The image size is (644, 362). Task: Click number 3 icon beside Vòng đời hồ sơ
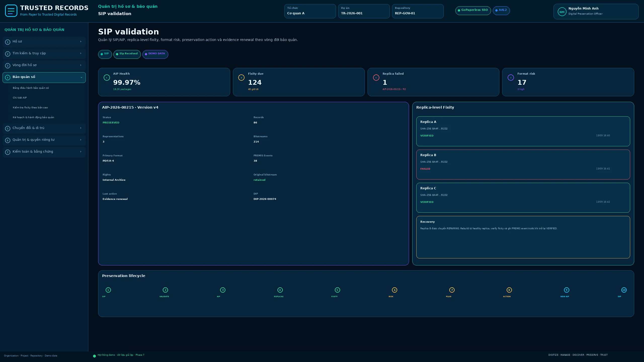(8, 66)
